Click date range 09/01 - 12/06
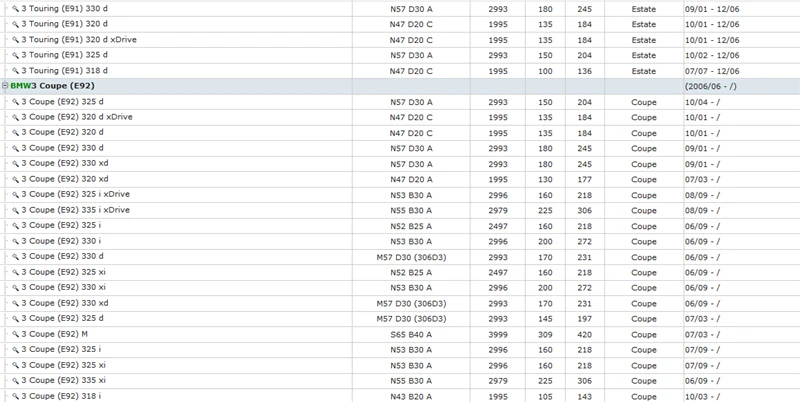Screen dimensions: 800x402 (x=712, y=9)
